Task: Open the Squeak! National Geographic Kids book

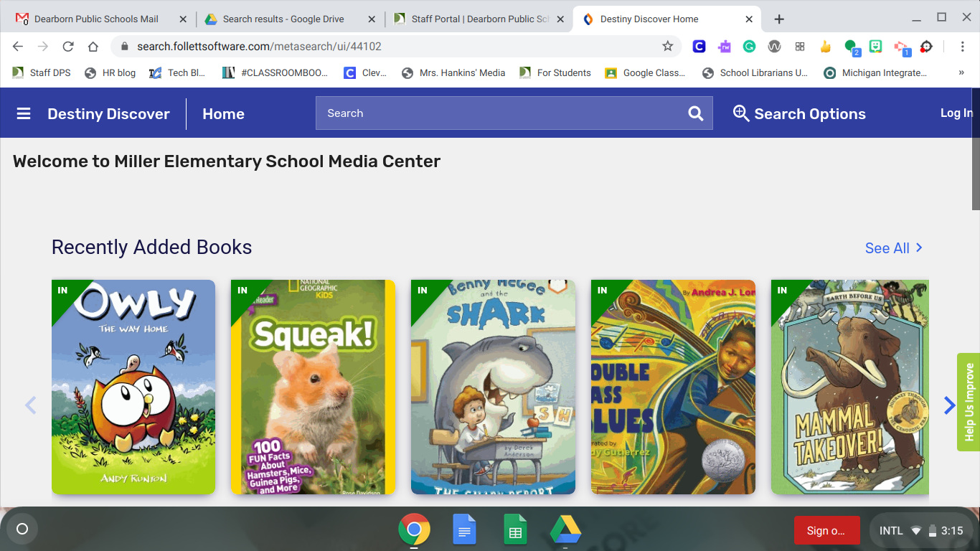Action: (313, 387)
